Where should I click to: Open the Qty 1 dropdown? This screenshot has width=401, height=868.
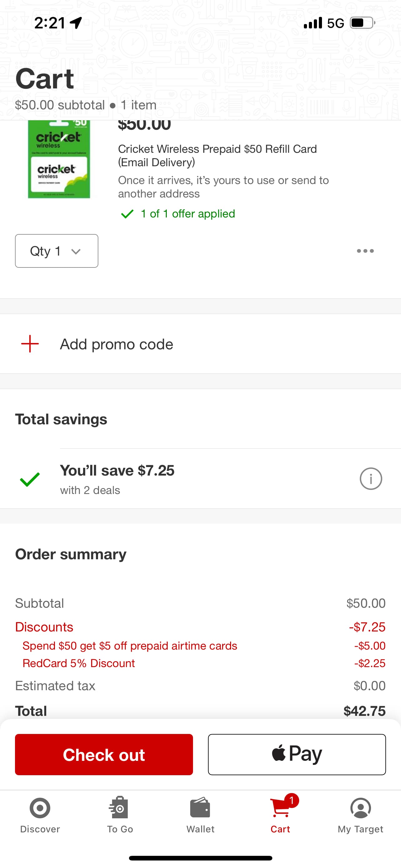pyautogui.click(x=57, y=251)
